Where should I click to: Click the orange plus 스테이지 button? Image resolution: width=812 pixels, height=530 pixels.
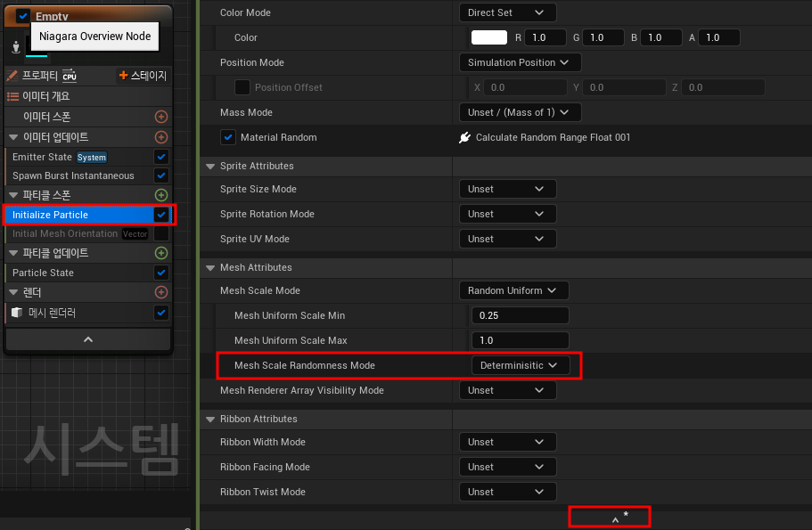[x=143, y=76]
